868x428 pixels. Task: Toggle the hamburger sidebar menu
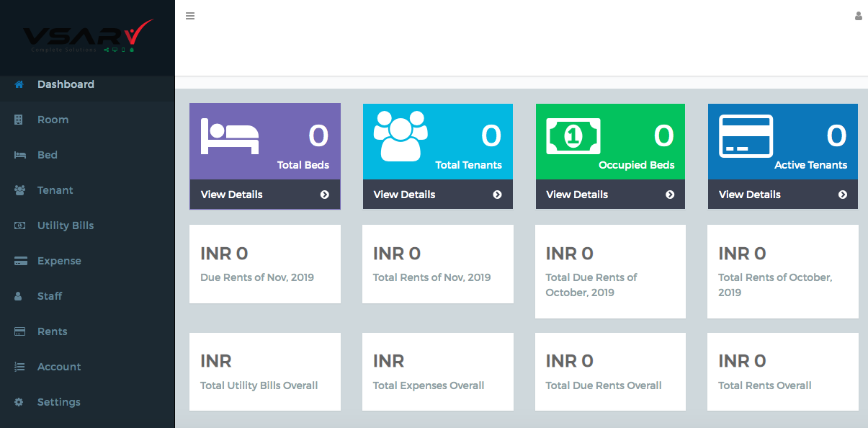[x=190, y=16]
